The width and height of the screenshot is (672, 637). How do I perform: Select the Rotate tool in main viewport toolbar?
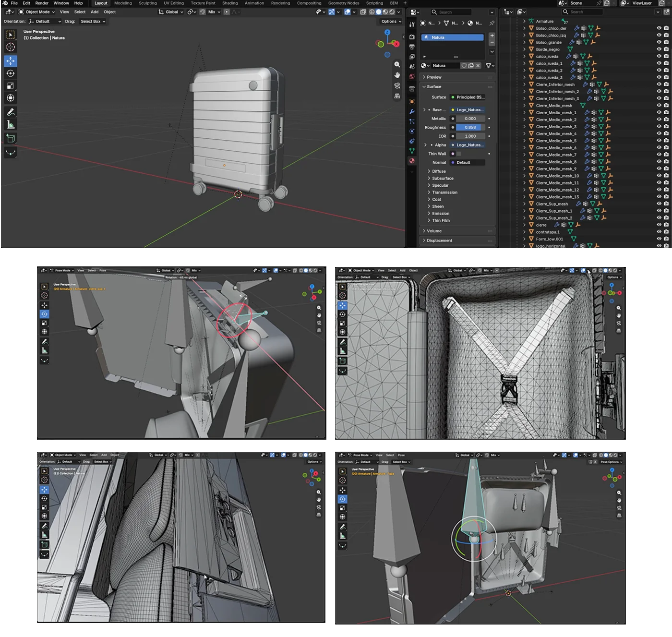click(11, 73)
